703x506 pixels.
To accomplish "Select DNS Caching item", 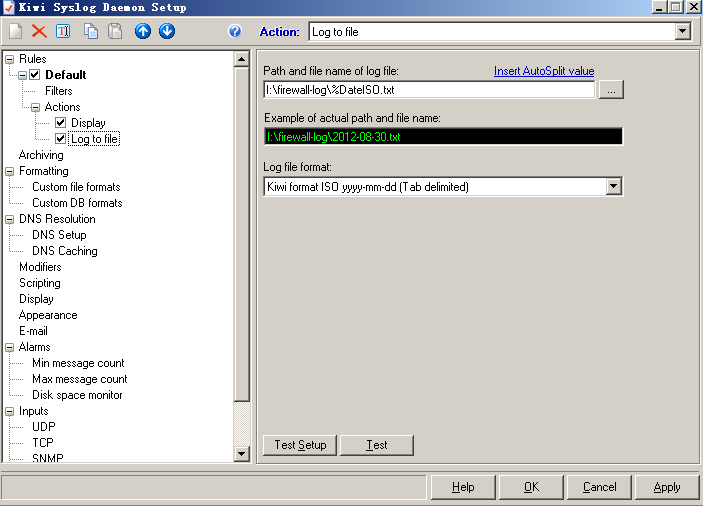I will [x=65, y=251].
